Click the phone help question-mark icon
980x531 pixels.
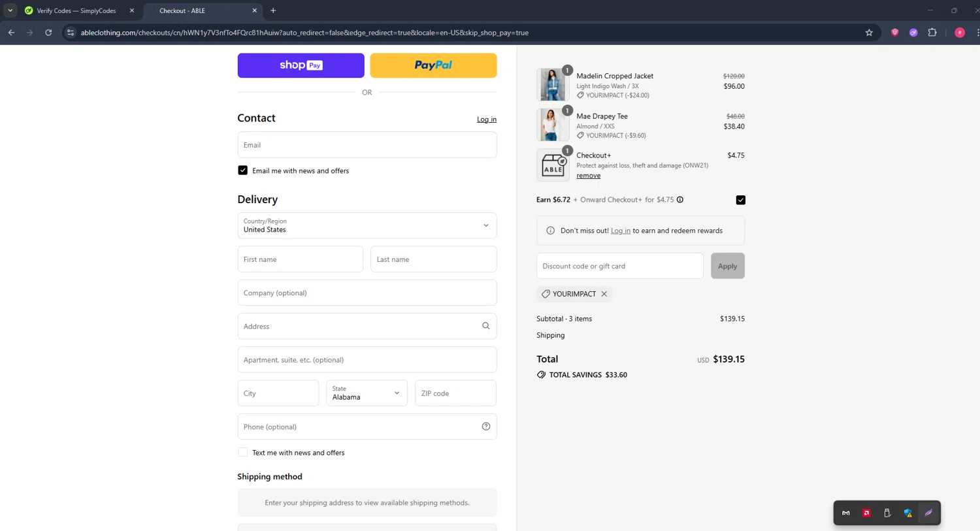[486, 426]
